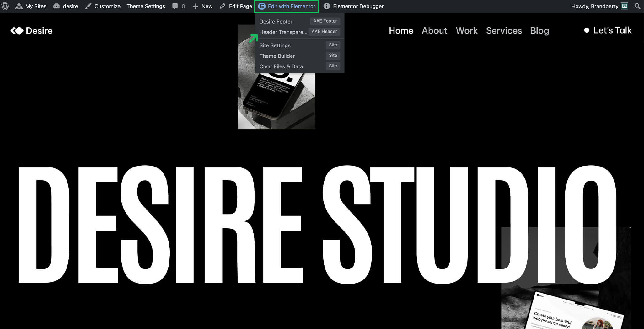Open Theme Settings in admin bar
Image resolution: width=644 pixels, height=329 pixels.
(146, 6)
